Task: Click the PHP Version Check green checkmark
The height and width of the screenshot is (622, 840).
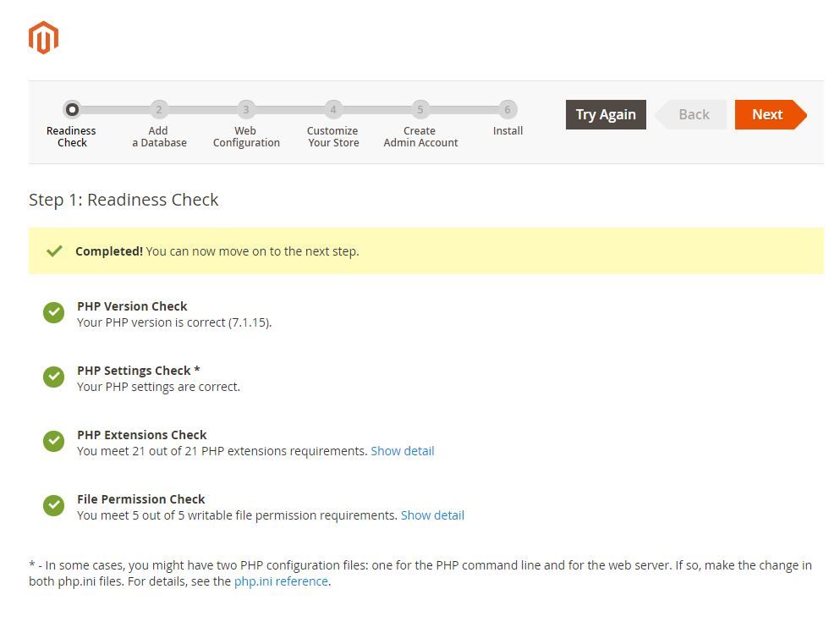Action: tap(53, 313)
